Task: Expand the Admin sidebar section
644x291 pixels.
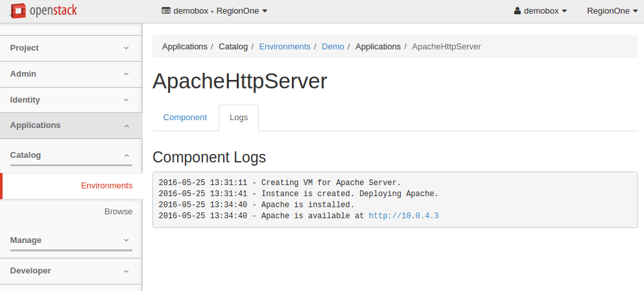Action: [71, 74]
